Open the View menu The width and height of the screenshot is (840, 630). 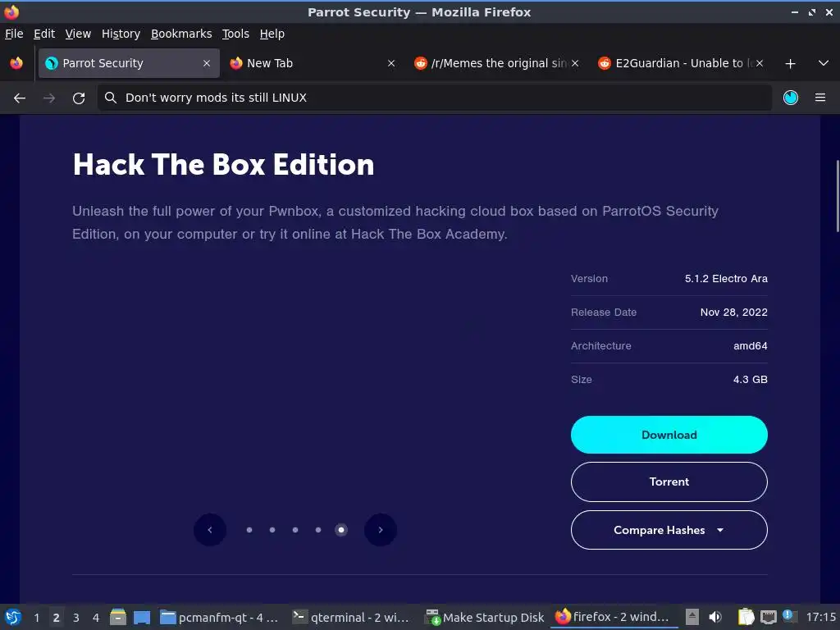(x=78, y=34)
